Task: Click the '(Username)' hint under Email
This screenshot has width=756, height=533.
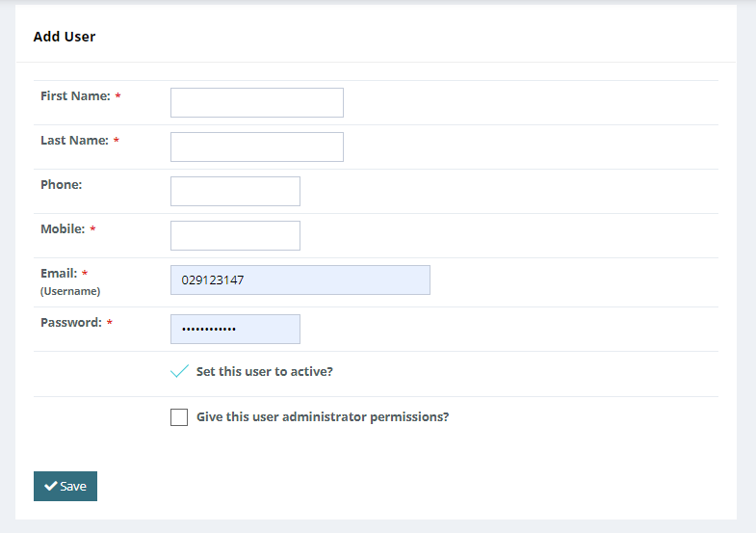Action: pyautogui.click(x=69, y=290)
